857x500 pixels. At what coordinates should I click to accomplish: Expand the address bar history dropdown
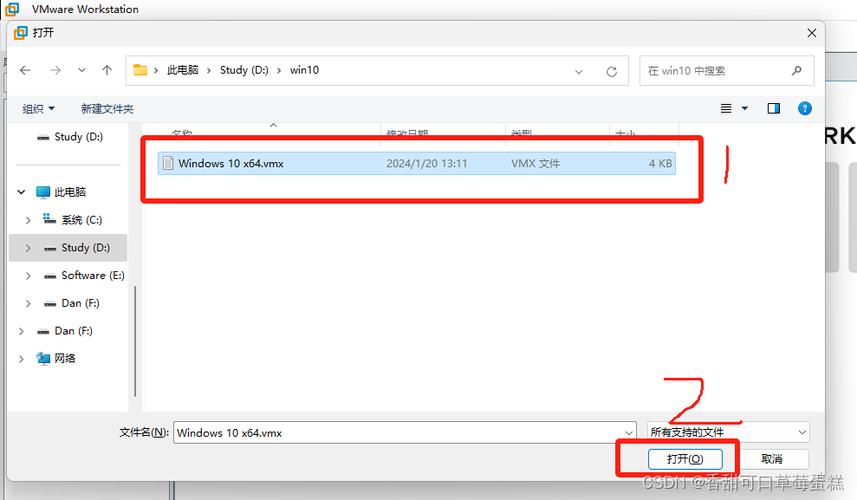[x=579, y=72]
